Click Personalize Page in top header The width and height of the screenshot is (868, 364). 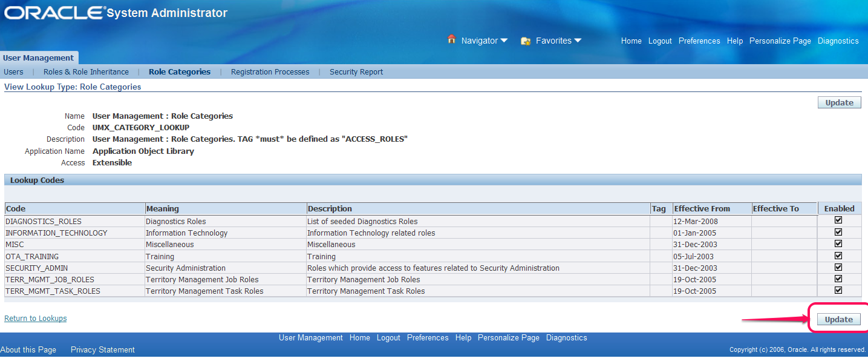[780, 41]
